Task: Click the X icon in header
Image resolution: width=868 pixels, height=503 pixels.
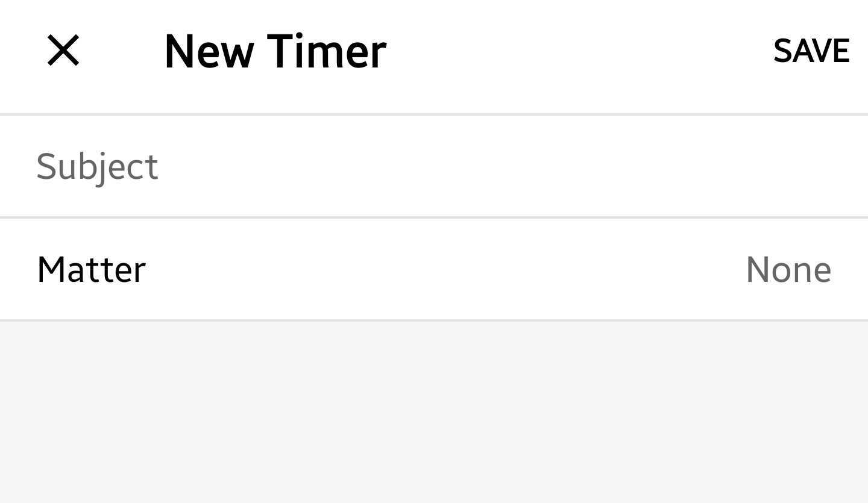Action: 63,51
